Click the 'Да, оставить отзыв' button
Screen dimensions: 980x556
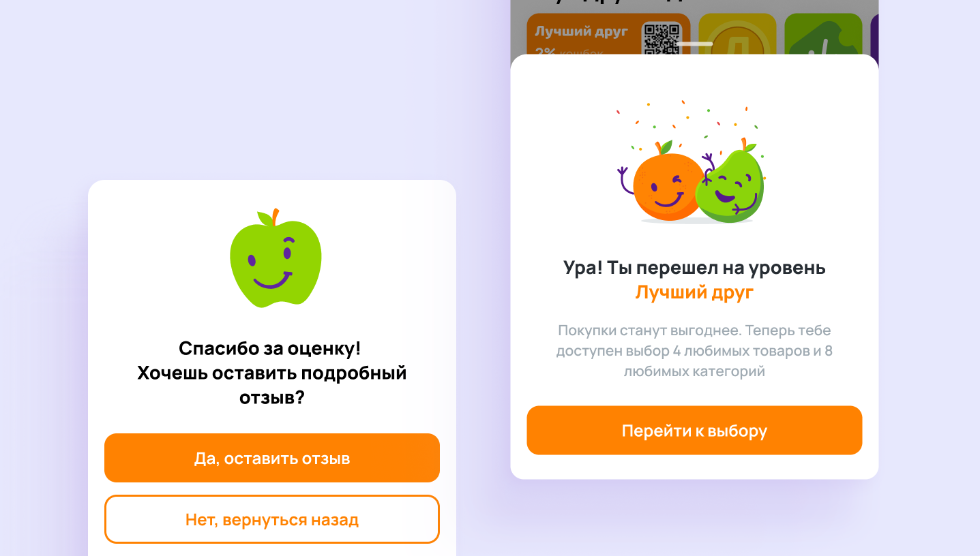click(272, 458)
